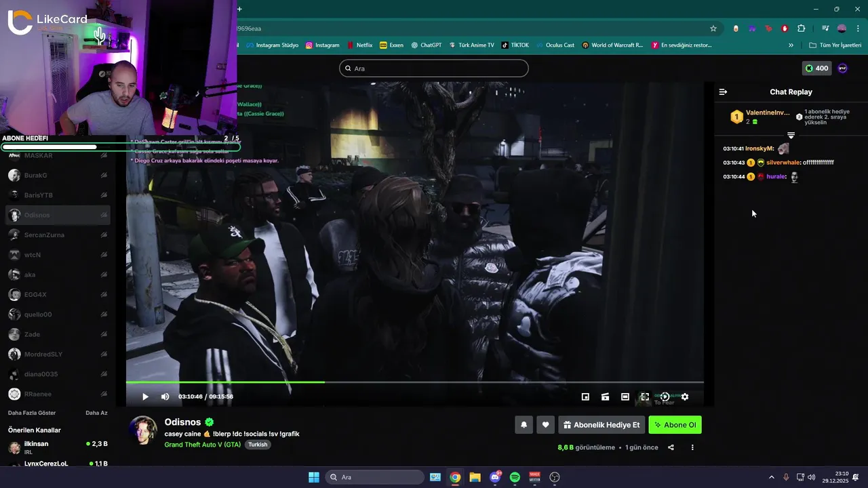This screenshot has width=868, height=488.
Task: Switch to theater mode icon
Action: pos(625,396)
